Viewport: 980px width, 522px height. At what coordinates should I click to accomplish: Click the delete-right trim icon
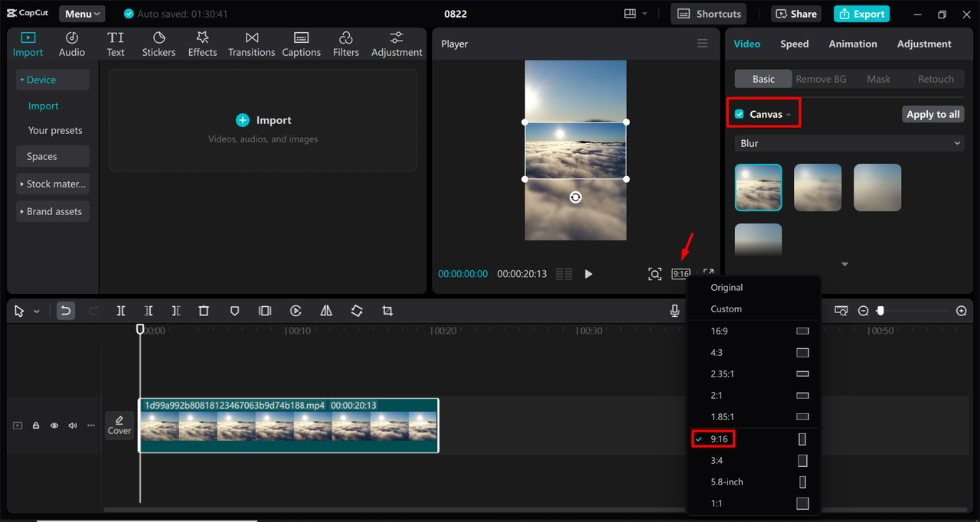[x=176, y=311]
